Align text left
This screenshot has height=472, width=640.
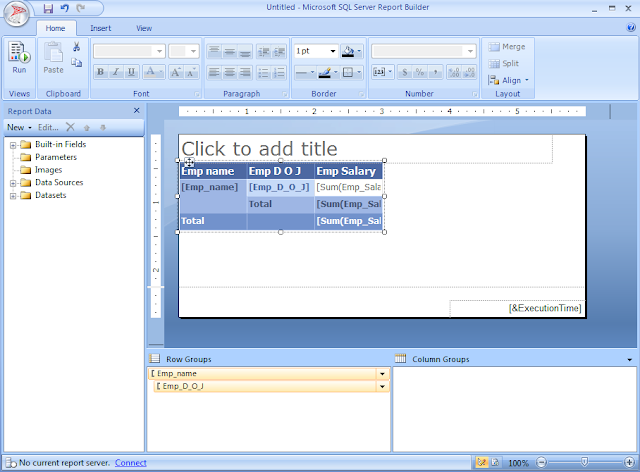point(214,73)
